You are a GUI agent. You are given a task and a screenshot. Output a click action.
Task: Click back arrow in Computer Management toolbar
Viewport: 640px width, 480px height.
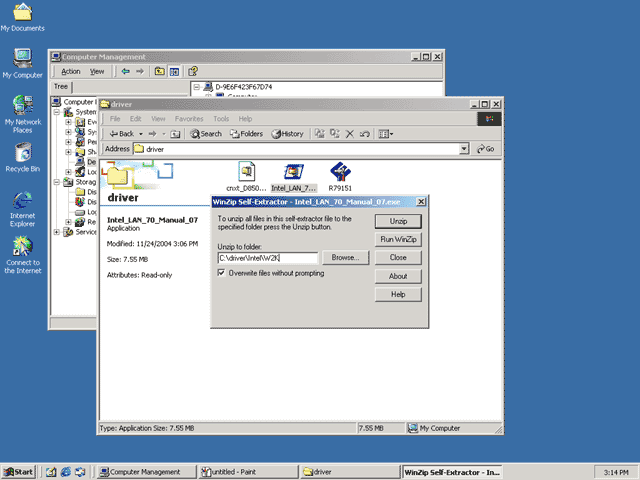[126, 71]
